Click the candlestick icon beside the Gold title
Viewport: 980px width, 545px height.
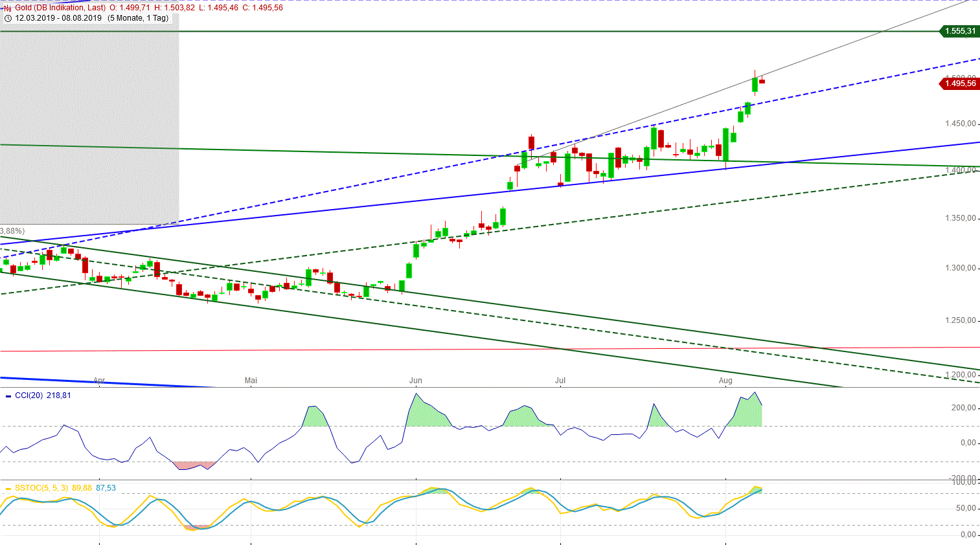(8, 8)
